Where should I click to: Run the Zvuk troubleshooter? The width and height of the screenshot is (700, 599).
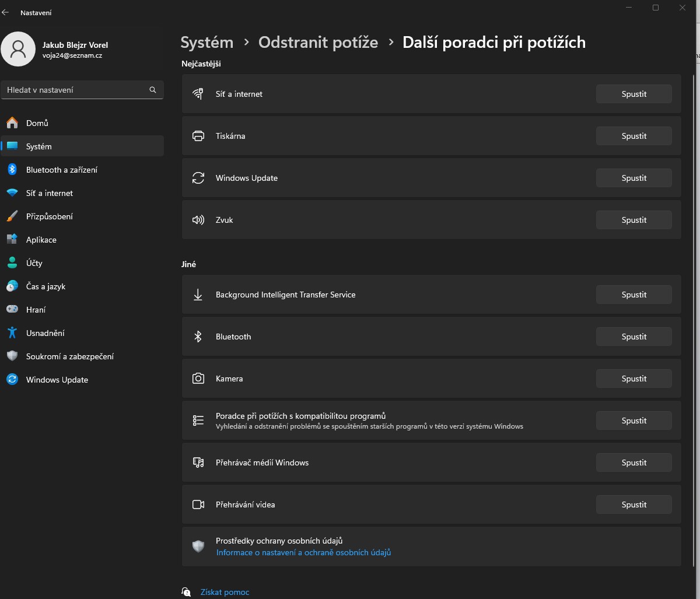click(x=633, y=220)
